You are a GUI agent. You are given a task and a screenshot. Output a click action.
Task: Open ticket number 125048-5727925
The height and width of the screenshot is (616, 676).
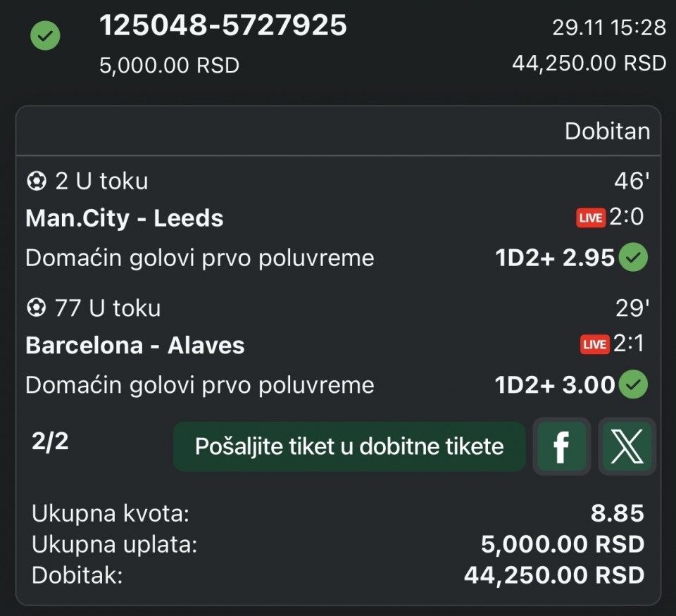coord(223,26)
